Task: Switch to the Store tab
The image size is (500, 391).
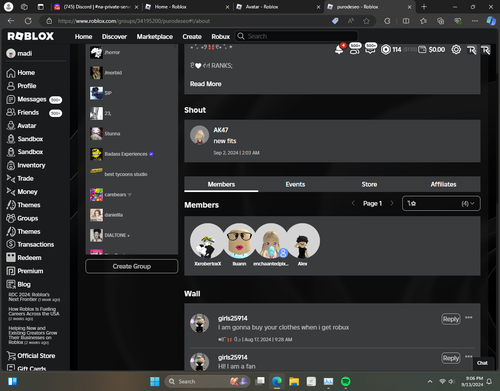Action: [x=369, y=184]
